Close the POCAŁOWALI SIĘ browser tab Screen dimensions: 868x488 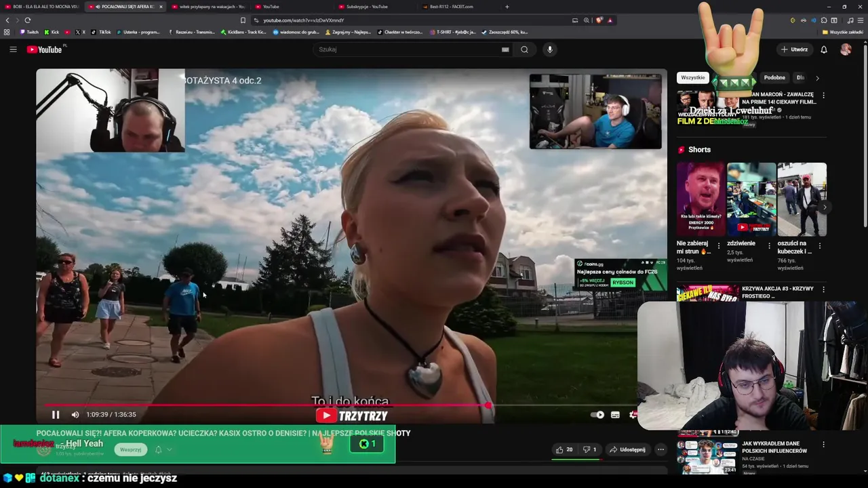tap(161, 7)
